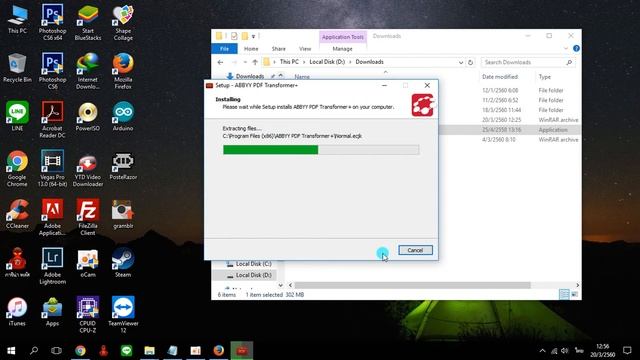The width and height of the screenshot is (640, 360).
Task: Open Adobe Application Manager shortcut
Action: (53, 217)
